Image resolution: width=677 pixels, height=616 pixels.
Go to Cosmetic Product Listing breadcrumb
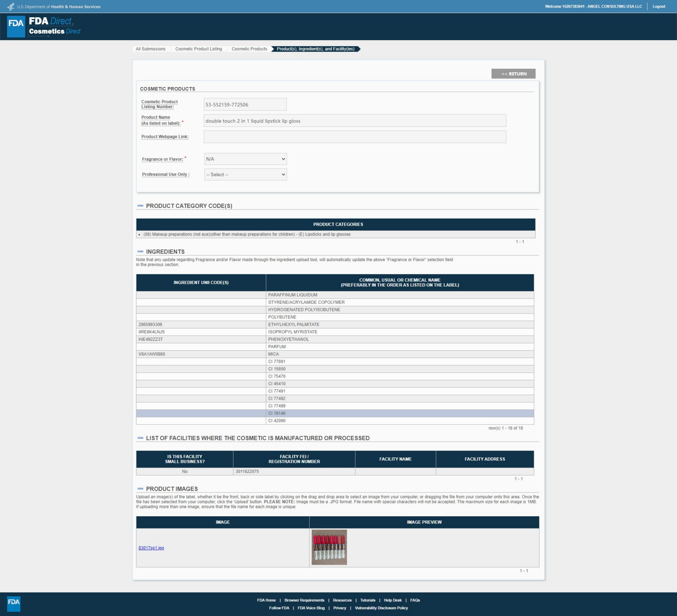(199, 49)
